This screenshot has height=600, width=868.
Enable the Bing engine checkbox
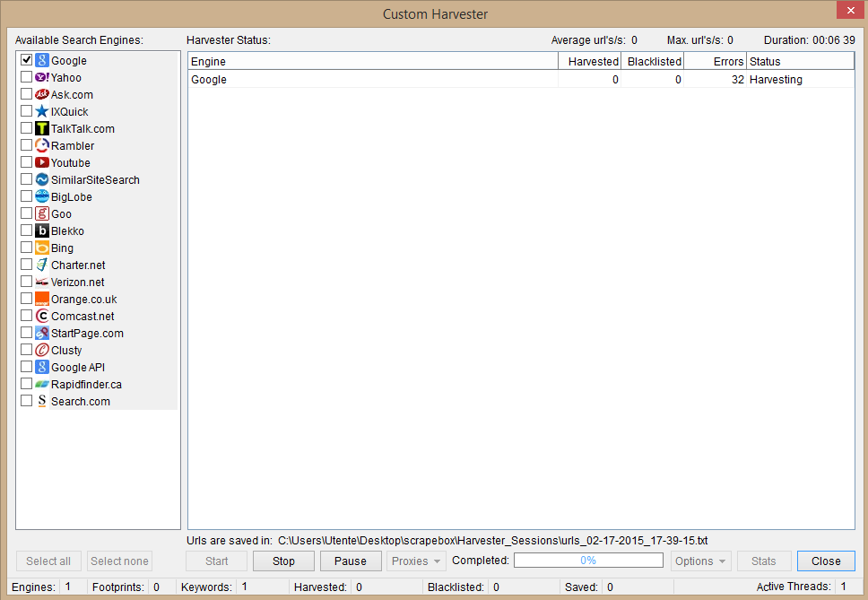point(26,247)
